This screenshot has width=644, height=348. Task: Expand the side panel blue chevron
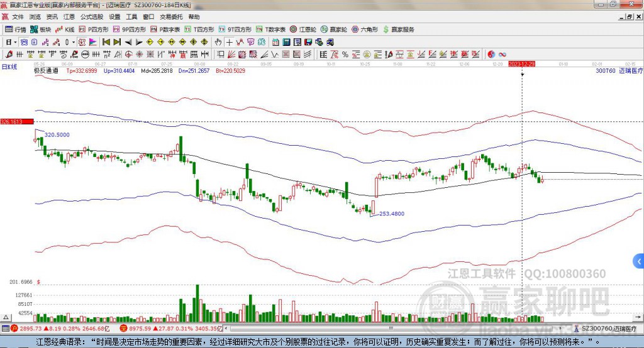tap(639, 261)
